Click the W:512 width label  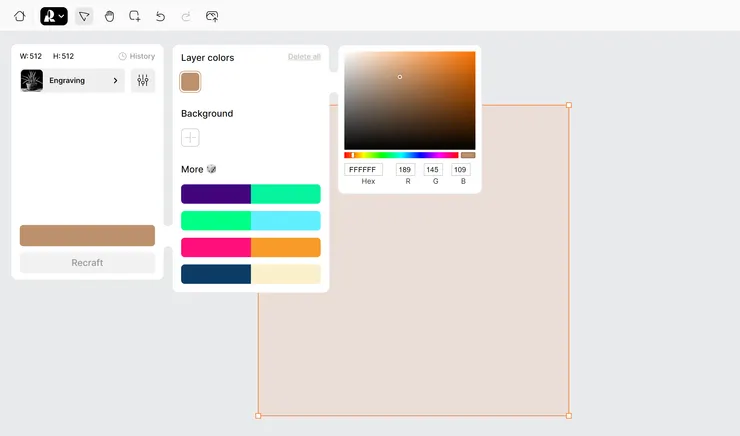31,56
